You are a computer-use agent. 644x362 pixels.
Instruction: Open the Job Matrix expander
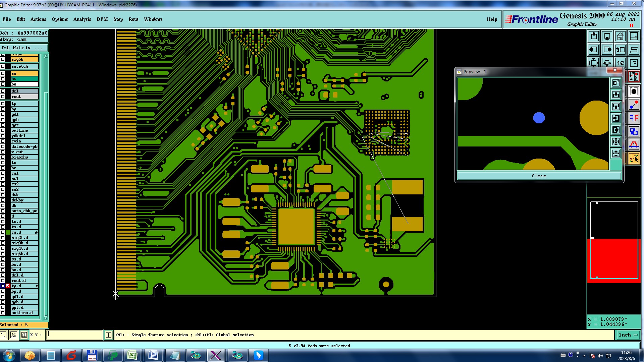pyautogui.click(x=23, y=48)
